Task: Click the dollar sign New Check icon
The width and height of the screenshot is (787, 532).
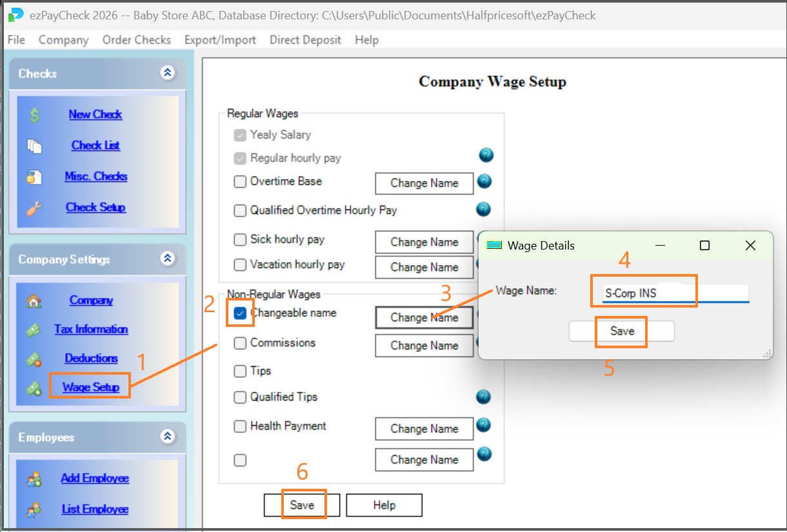Action: [35, 115]
